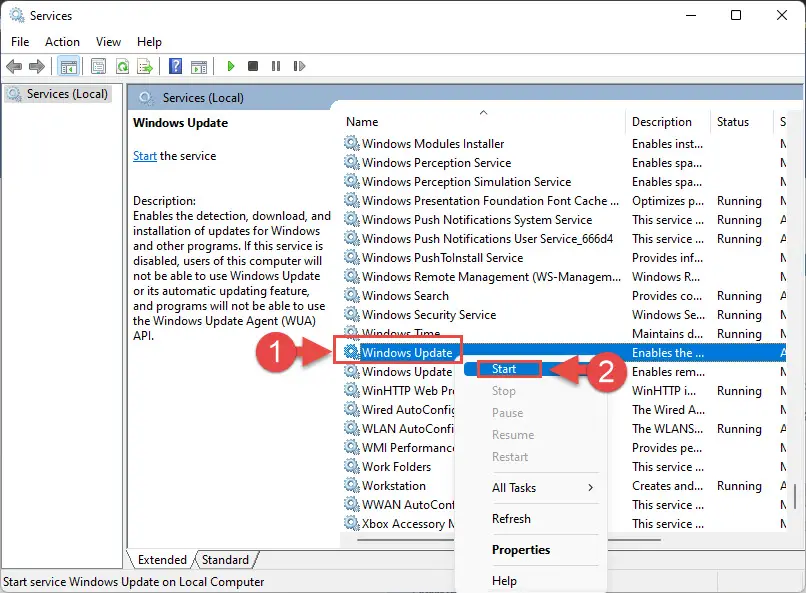The height and width of the screenshot is (593, 806).
Task: Open Properties from the context menu
Action: coord(521,550)
